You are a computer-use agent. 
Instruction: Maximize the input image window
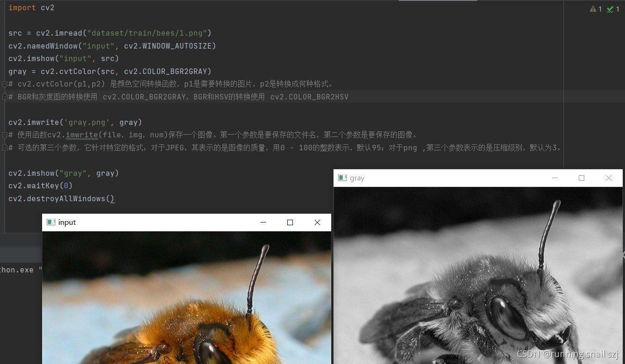click(x=290, y=222)
